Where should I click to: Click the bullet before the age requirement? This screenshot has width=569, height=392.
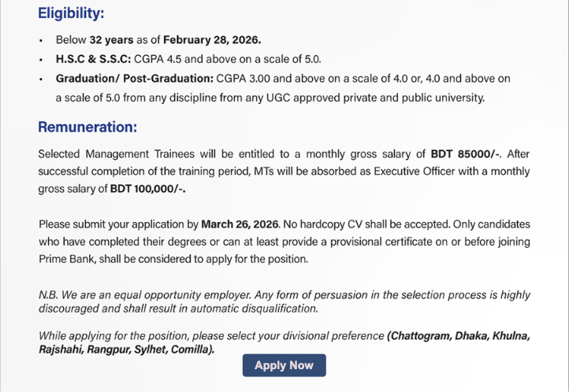coord(41,40)
